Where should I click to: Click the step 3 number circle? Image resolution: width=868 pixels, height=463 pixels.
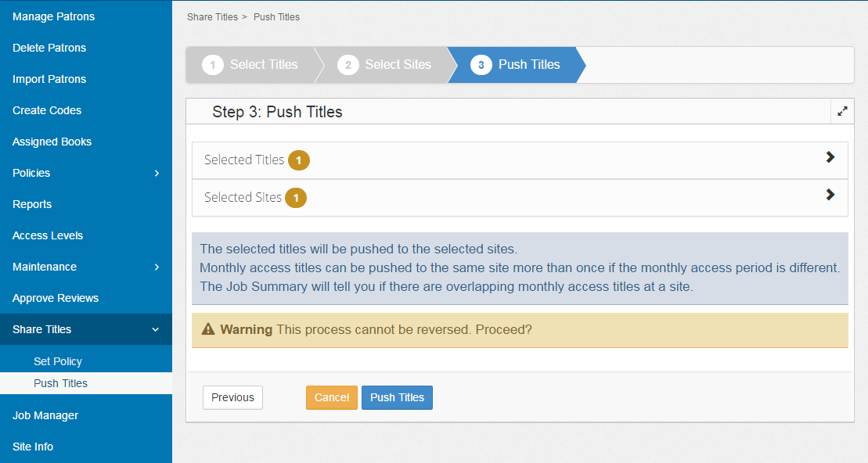(481, 65)
